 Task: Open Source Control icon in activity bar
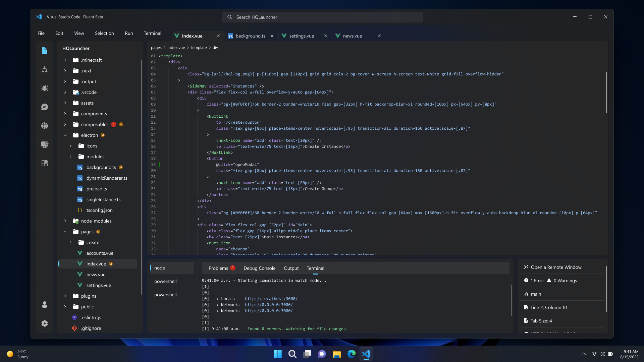click(x=45, y=69)
